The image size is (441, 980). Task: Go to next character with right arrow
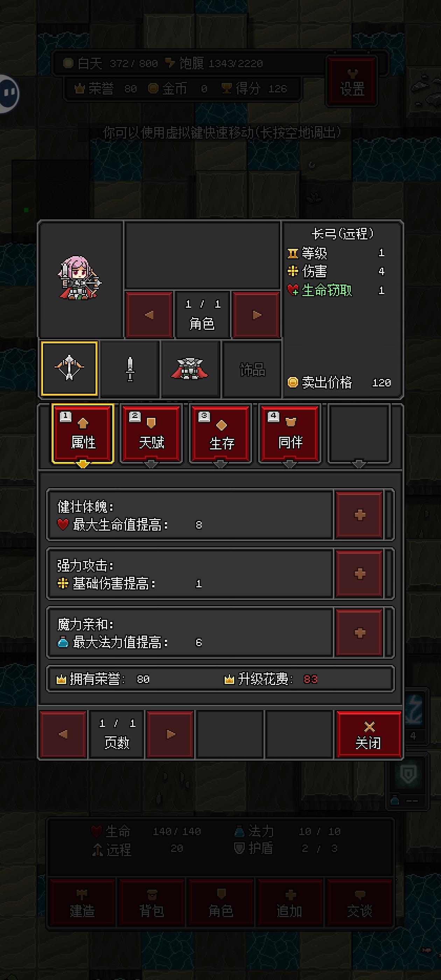pyautogui.click(x=257, y=315)
